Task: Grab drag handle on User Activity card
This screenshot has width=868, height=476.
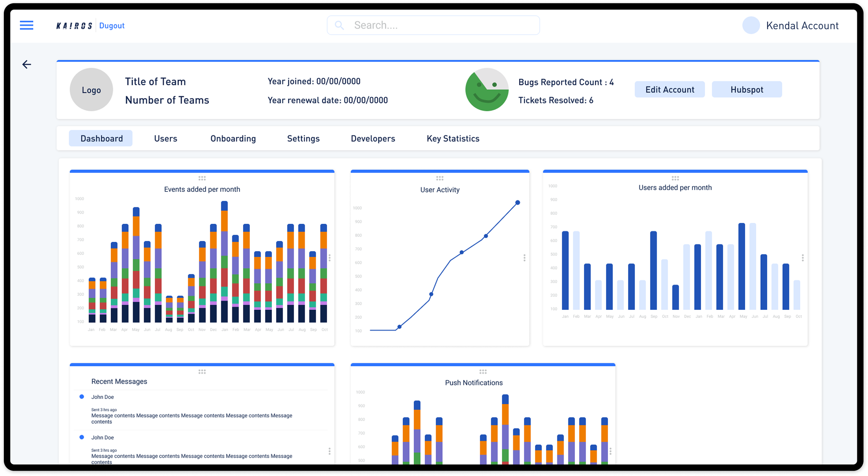Action: click(x=440, y=178)
